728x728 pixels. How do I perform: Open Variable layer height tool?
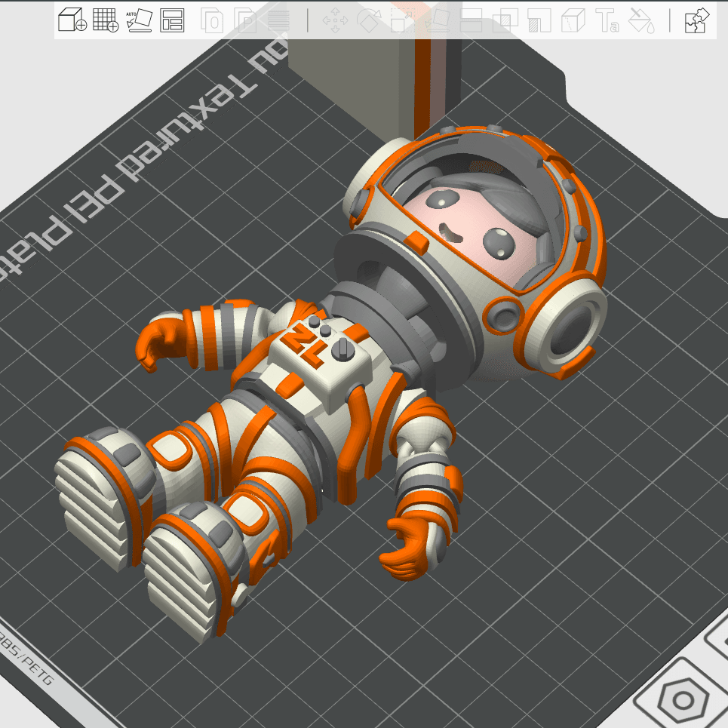click(x=278, y=20)
